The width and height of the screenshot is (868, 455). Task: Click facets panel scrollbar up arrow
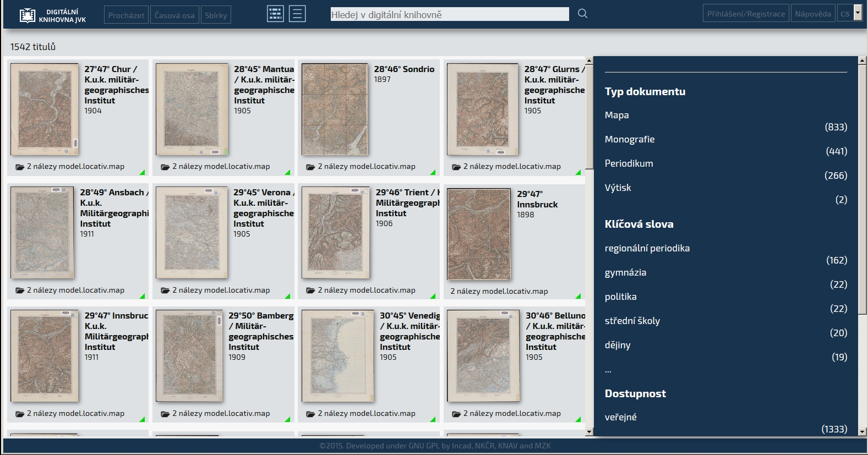click(862, 60)
